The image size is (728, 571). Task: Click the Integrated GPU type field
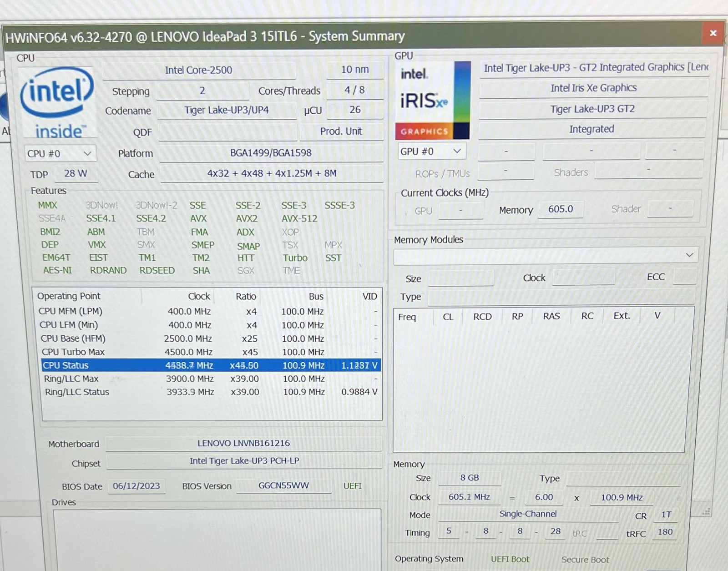coord(591,129)
